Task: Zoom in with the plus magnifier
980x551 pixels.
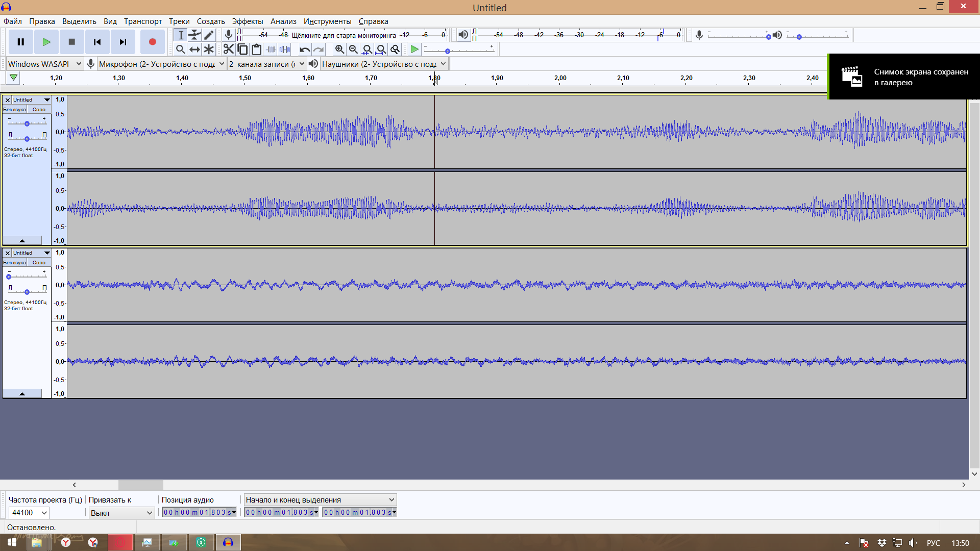Action: click(339, 49)
